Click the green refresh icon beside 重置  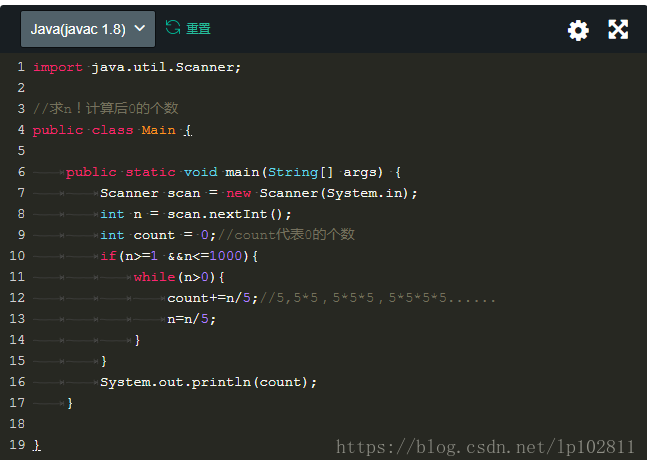(173, 28)
